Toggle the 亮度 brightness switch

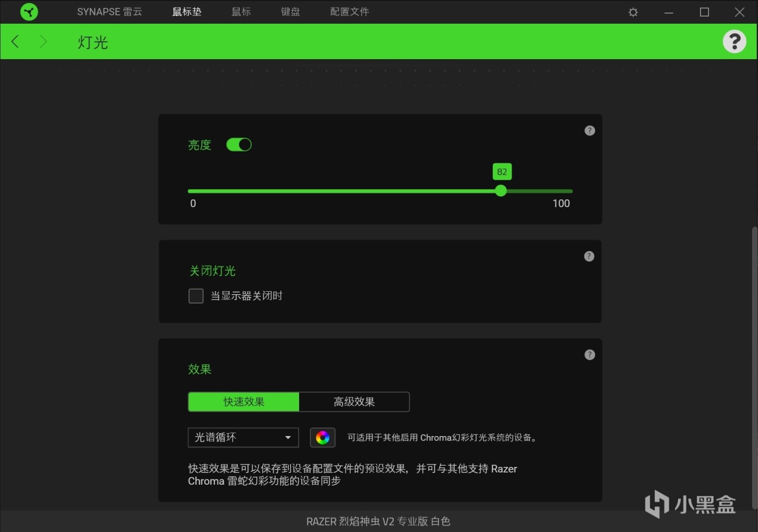point(239,145)
